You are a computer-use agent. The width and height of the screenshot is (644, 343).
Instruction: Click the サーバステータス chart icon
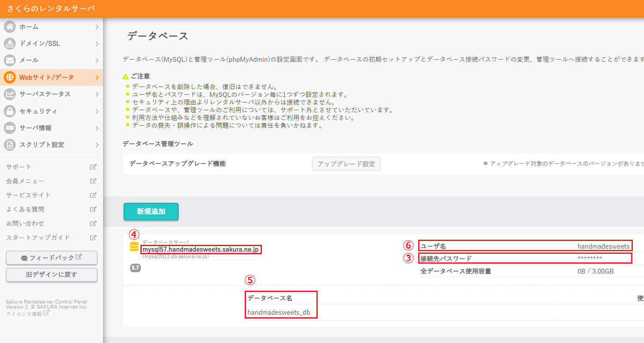(9, 94)
